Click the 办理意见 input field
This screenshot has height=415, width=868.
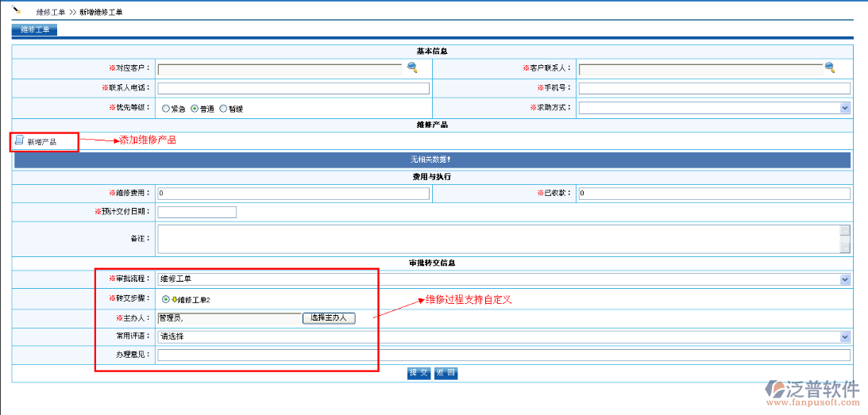point(503,355)
